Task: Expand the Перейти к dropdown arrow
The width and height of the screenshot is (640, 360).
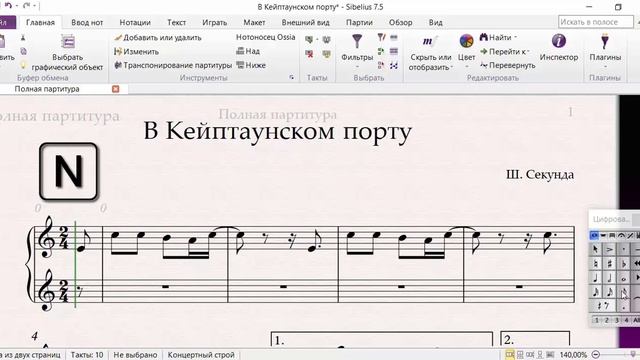Action: click(528, 51)
